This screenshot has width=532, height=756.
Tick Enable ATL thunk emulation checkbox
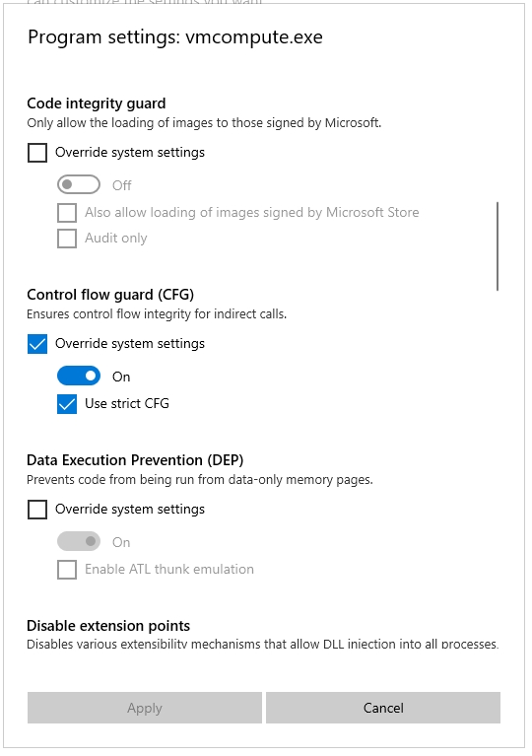point(67,570)
